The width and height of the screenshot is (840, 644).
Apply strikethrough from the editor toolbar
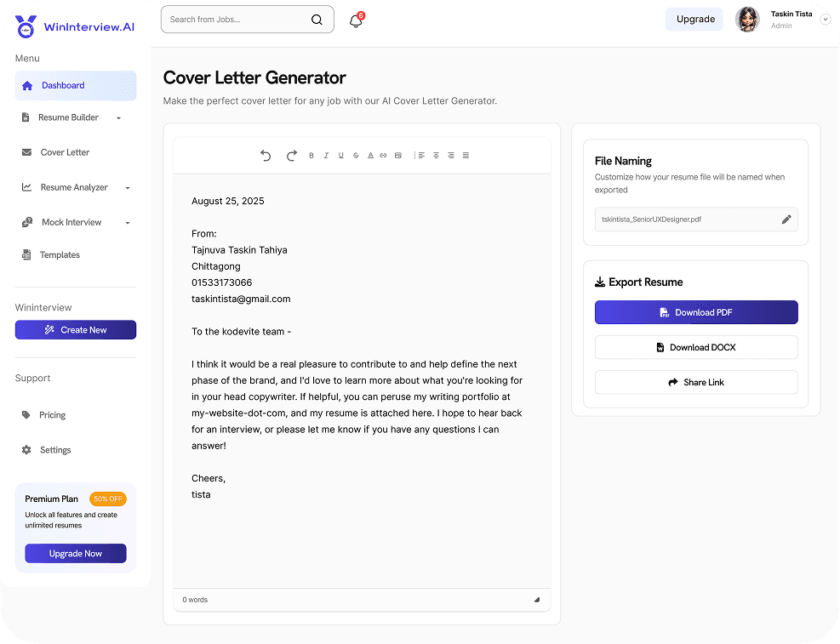[356, 156]
